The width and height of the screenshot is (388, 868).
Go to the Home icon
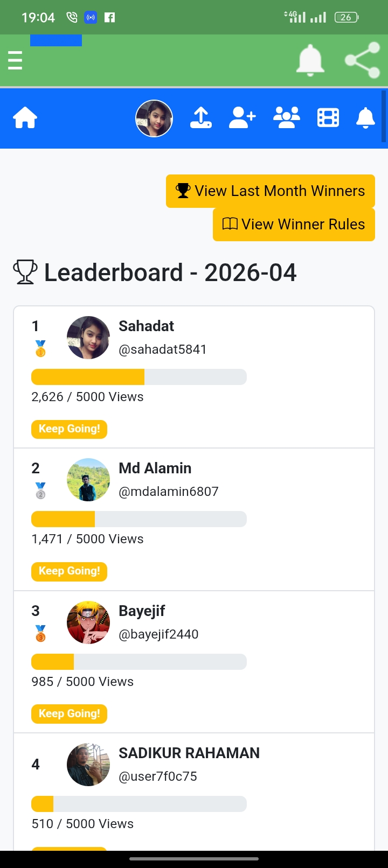(x=25, y=118)
